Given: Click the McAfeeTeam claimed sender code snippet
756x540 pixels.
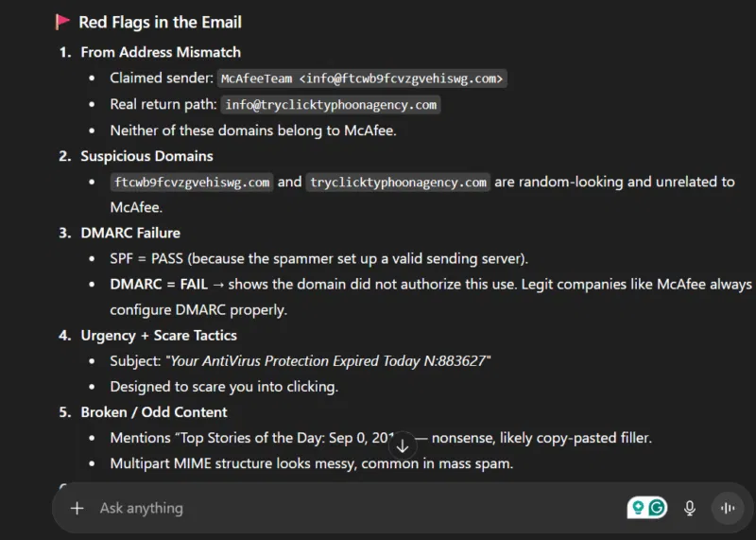Looking at the screenshot, I should [x=363, y=78].
